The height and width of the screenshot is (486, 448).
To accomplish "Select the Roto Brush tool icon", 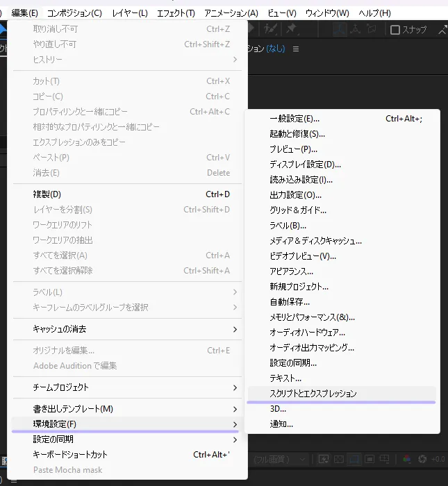I will (x=270, y=29).
